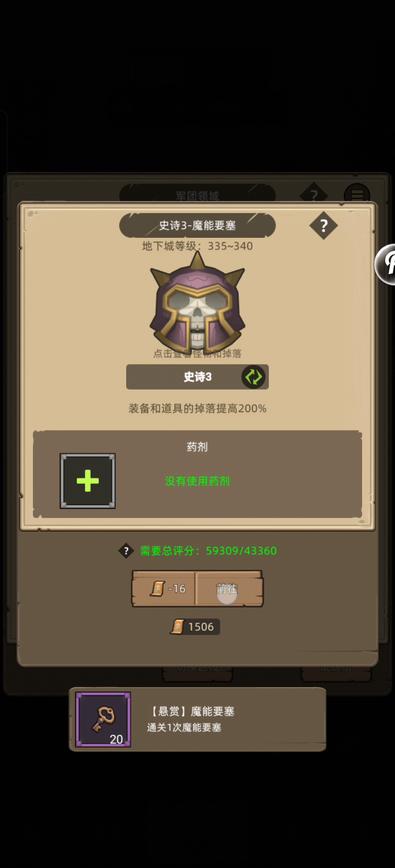Viewport: 395px width, 868px height.
Task: Tap the 1506 scroll currency counter
Action: (195, 627)
